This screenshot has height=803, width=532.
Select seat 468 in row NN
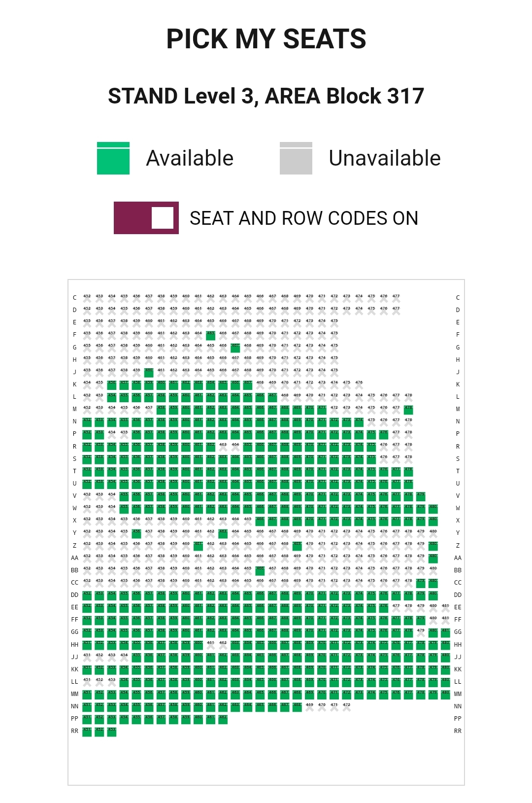(297, 707)
